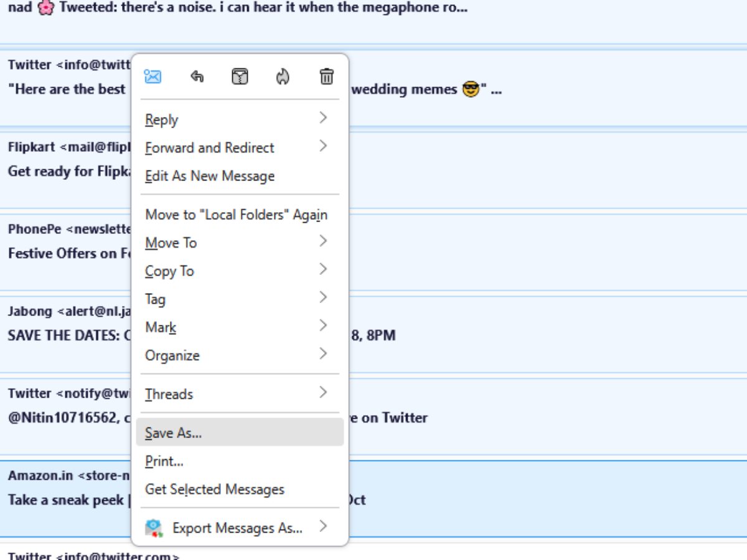
Task: Click the delete trash icon
Action: pos(326,77)
